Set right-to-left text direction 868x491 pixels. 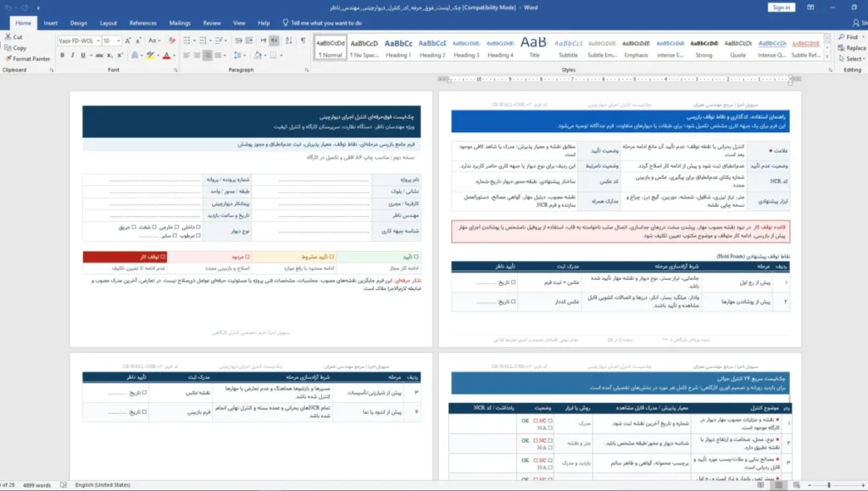275,41
